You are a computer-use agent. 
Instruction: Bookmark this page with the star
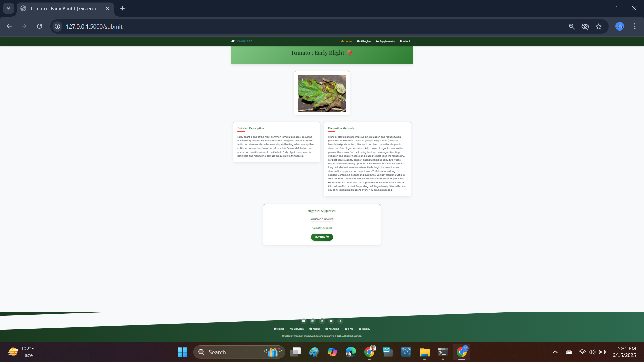point(599,26)
